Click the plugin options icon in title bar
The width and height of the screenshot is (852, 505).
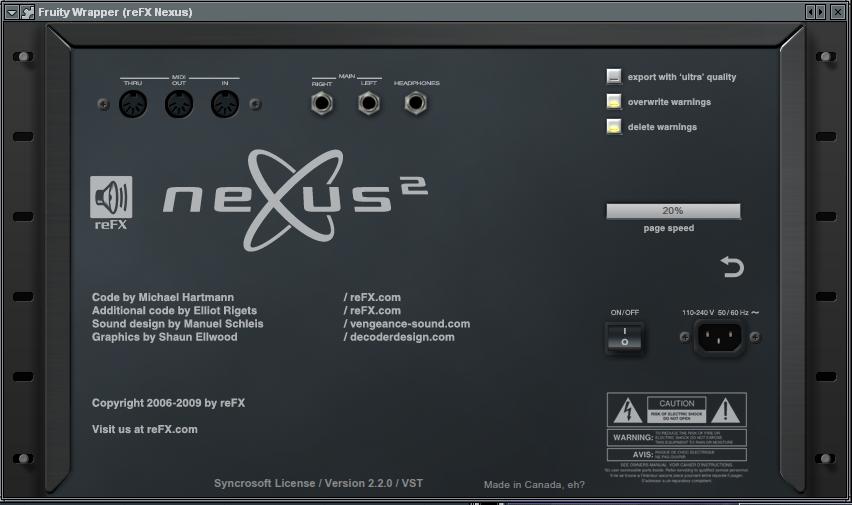click(x=28, y=12)
